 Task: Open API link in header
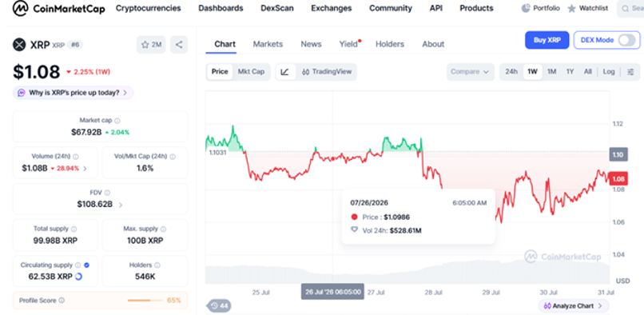(435, 8)
